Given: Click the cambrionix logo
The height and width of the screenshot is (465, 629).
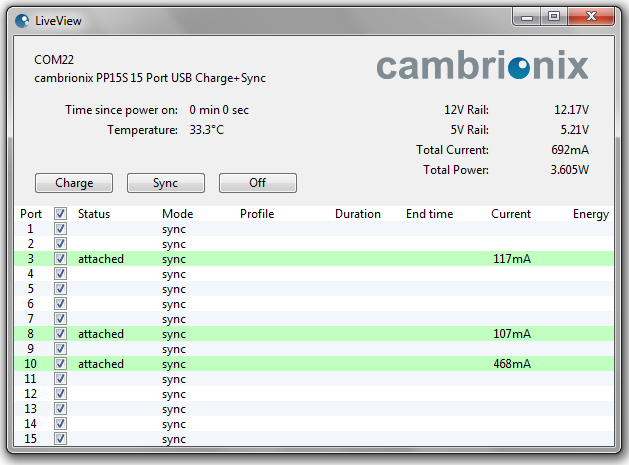Looking at the screenshot, I should pyautogui.click(x=483, y=65).
